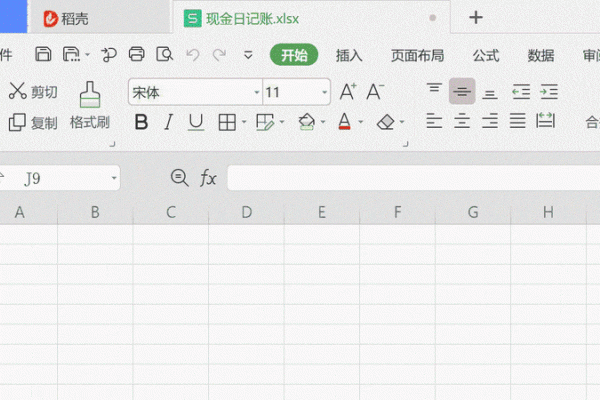Toggle Underline formatting

(196, 122)
